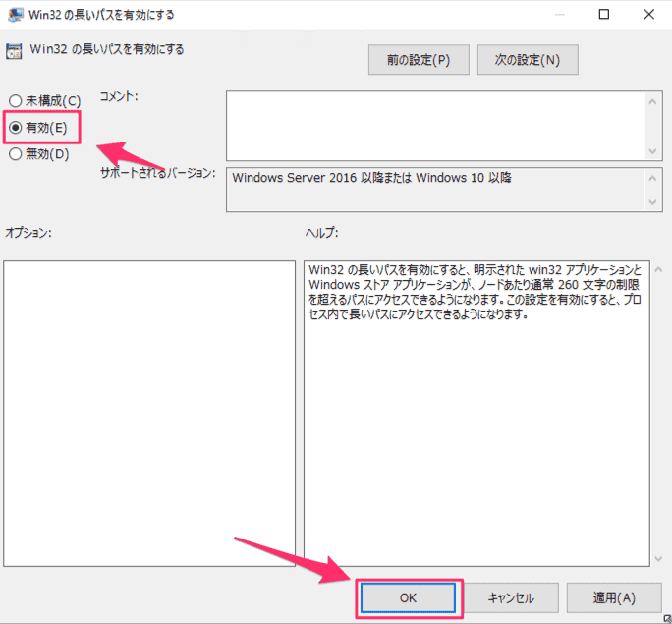Click the キャンセル button
Screen dimensions: 672x624
pos(511,597)
